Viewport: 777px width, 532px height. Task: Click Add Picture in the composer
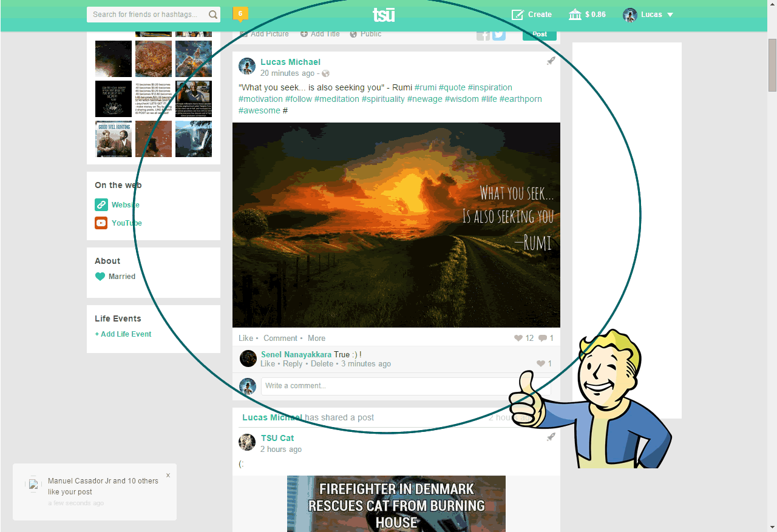click(264, 34)
